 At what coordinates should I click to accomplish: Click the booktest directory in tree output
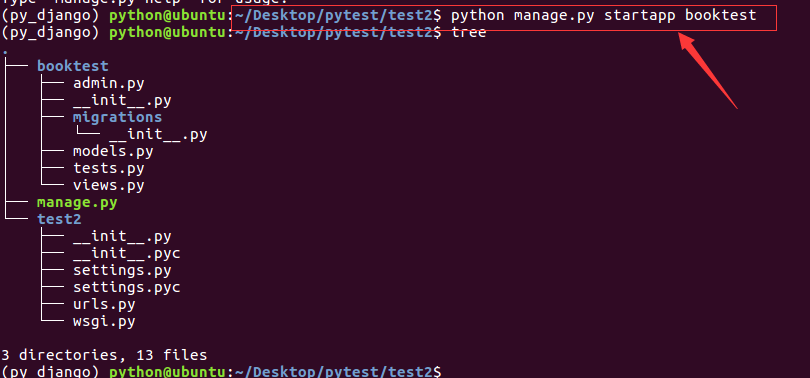(x=72, y=66)
